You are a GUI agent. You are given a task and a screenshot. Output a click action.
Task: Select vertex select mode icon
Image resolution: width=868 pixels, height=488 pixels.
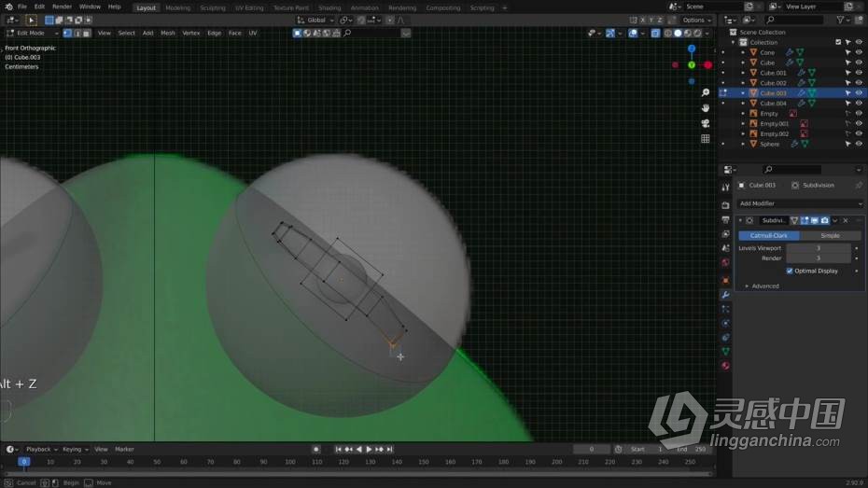[x=67, y=34]
